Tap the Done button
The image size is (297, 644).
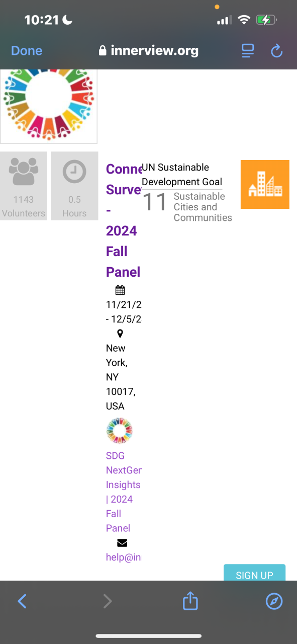tap(27, 51)
